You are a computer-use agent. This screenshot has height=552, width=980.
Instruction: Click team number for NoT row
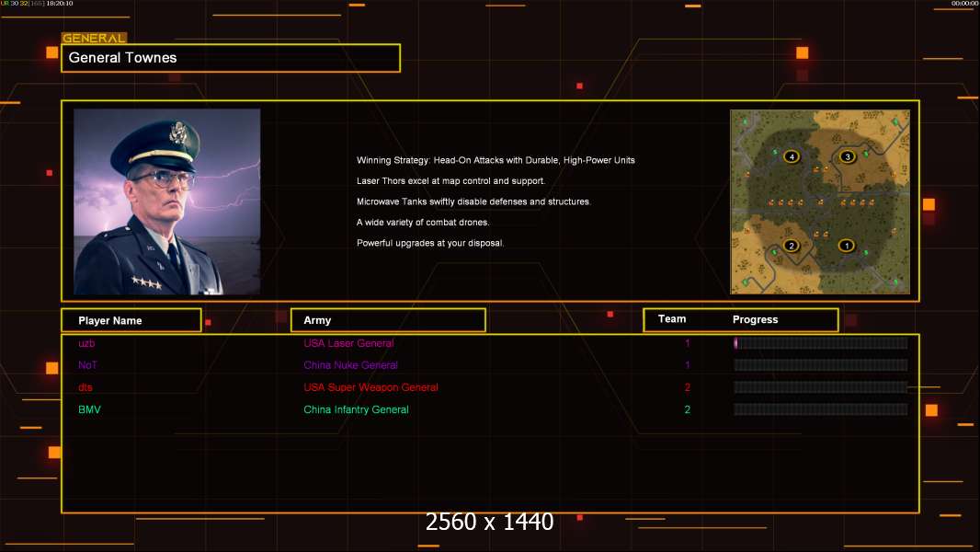(688, 365)
